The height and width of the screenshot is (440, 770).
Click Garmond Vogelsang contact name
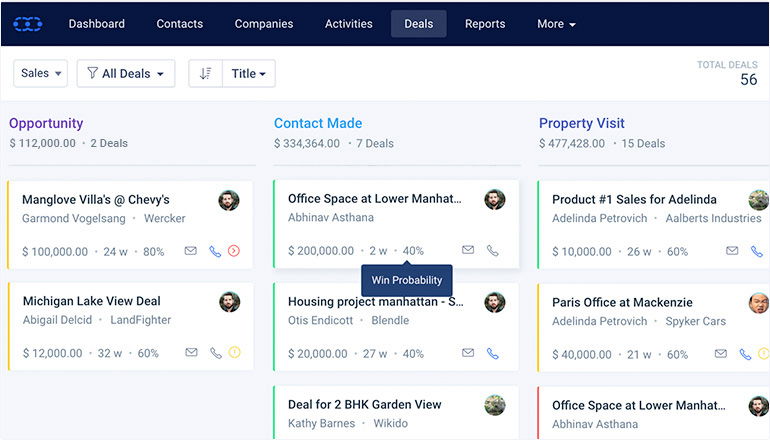[x=74, y=218]
